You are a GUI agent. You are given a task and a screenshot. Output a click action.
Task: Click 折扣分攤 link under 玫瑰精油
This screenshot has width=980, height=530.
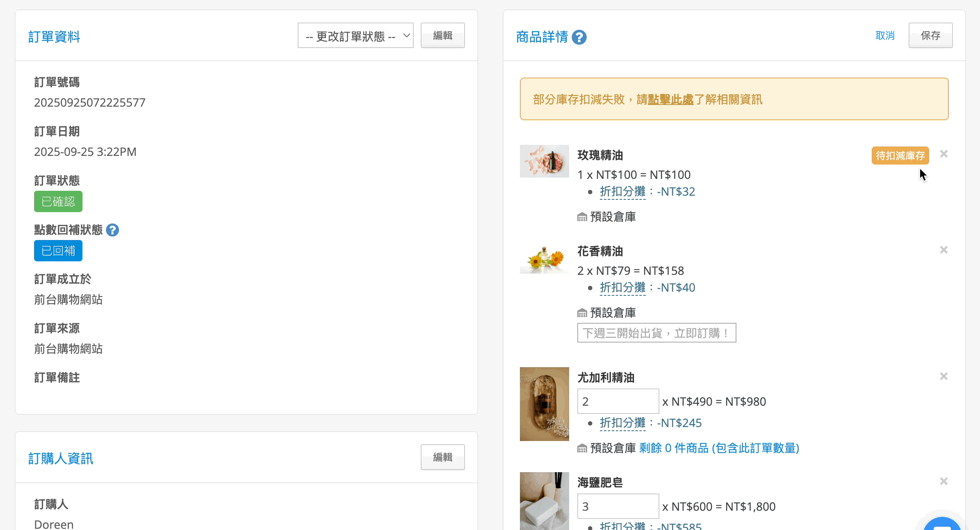point(622,192)
